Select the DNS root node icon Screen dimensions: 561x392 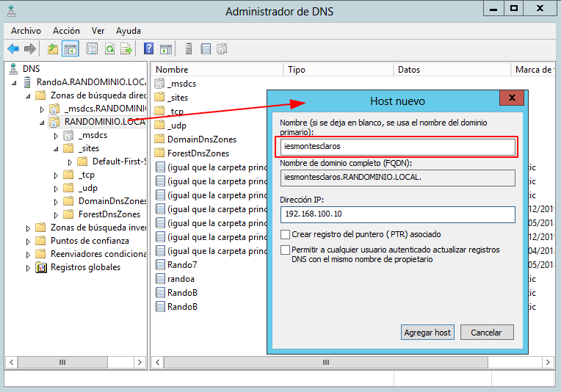[14, 69]
